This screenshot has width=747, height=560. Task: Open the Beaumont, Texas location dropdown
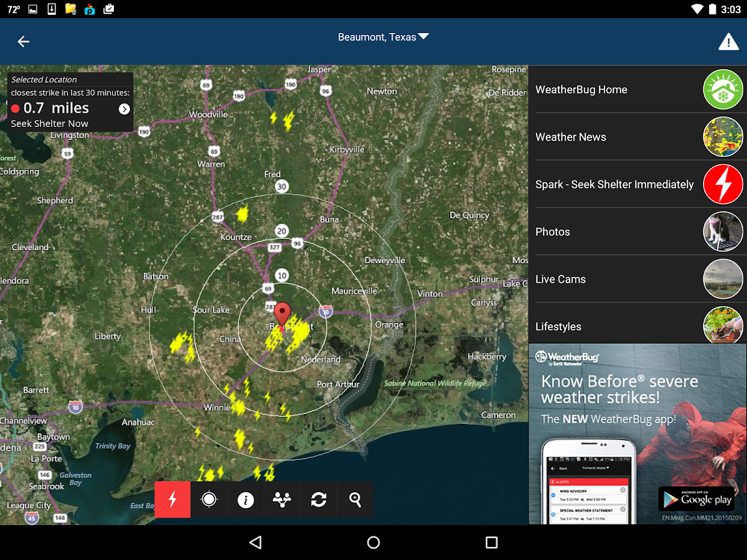click(x=383, y=37)
